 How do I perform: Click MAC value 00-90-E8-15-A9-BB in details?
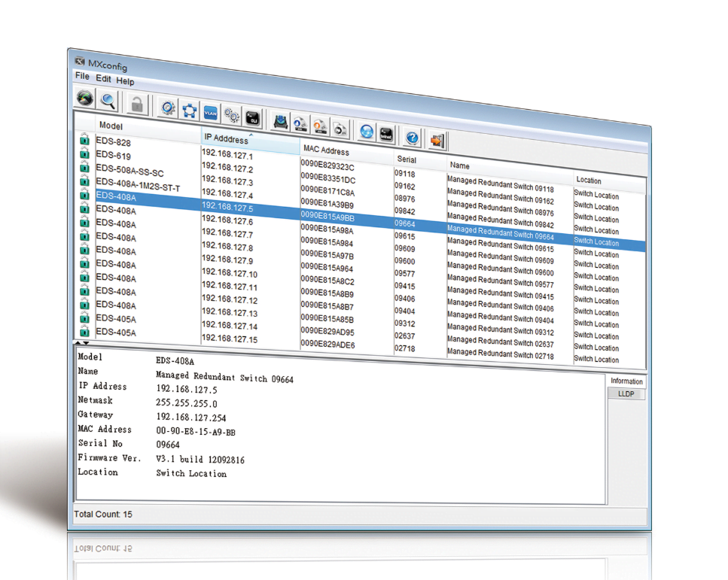click(196, 432)
